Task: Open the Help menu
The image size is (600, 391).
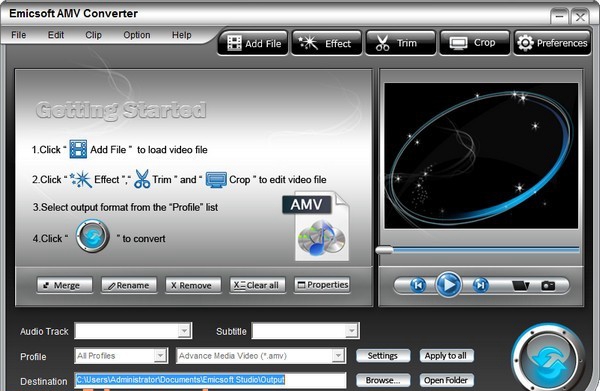Action: click(x=181, y=35)
